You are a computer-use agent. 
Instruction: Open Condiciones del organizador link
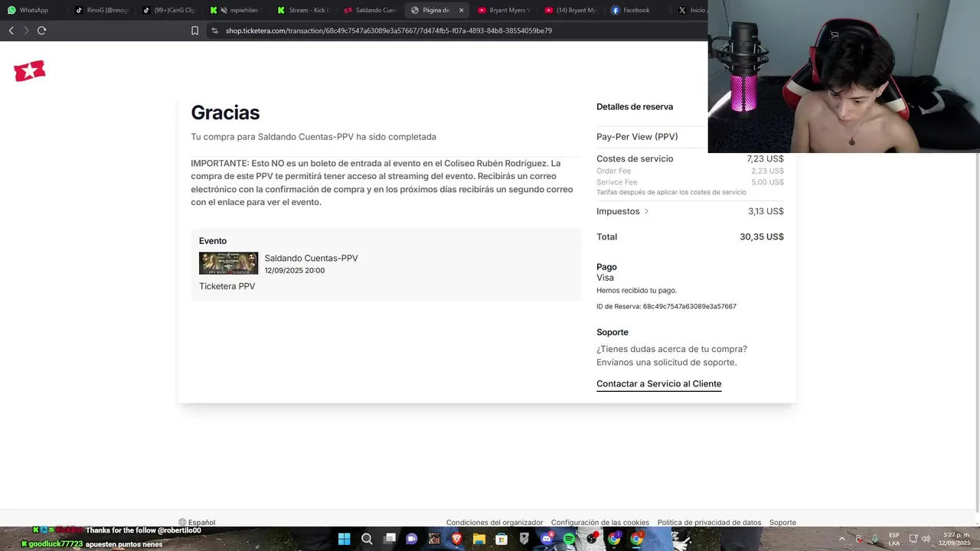pos(495,523)
